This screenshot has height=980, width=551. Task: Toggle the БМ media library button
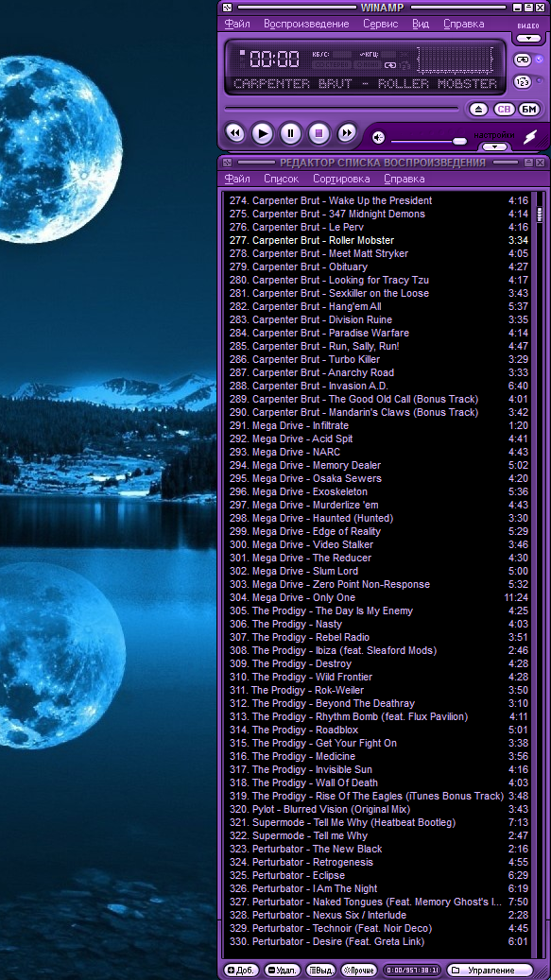pos(528,110)
